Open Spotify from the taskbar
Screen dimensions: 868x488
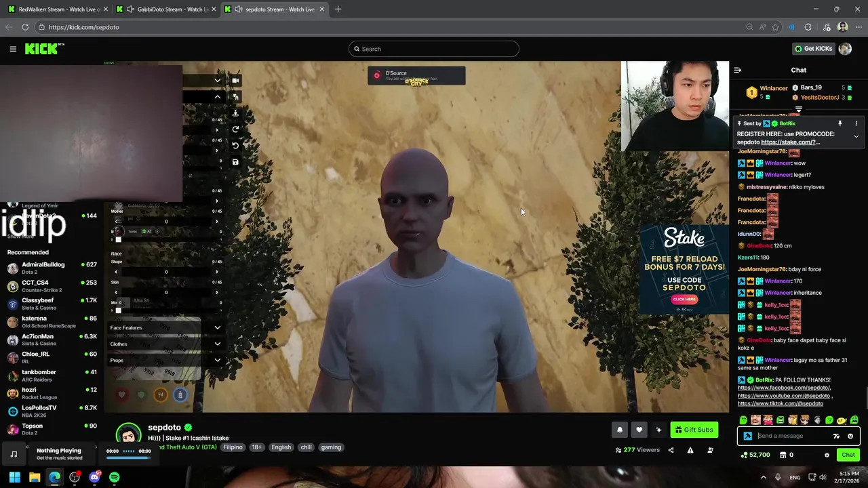[x=114, y=477]
